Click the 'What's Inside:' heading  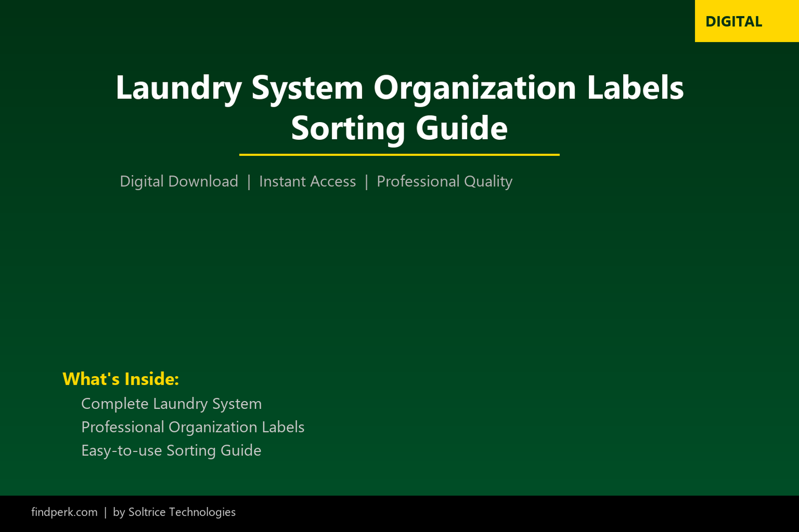tap(121, 379)
